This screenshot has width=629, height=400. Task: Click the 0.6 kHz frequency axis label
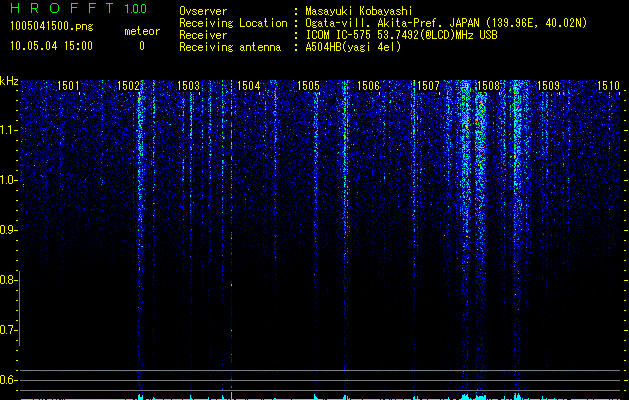tap(8, 380)
